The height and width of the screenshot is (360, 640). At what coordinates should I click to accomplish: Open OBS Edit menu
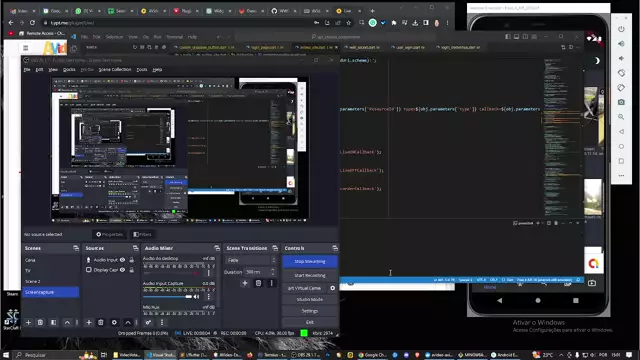coord(39,70)
